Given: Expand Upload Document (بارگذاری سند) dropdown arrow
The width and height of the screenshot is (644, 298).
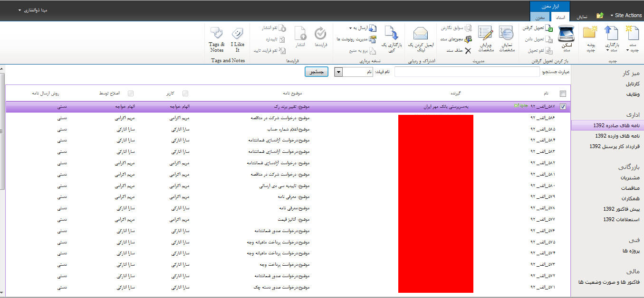Looking at the screenshot, I should (607, 50).
